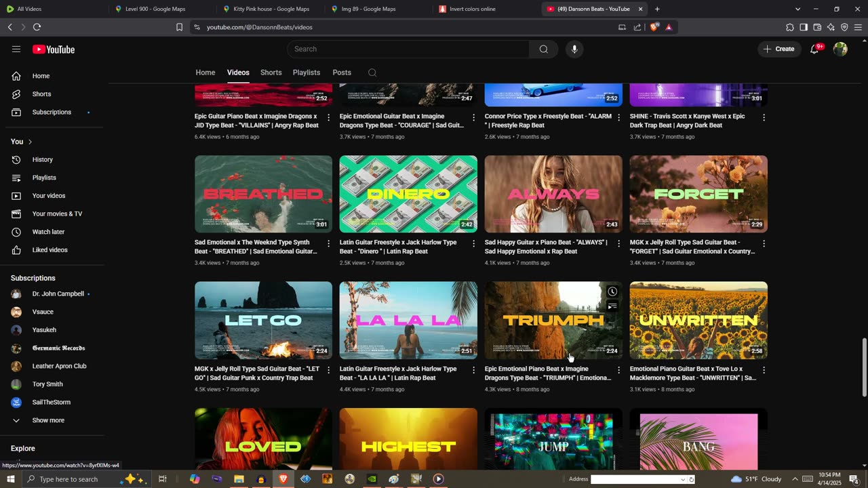Open the account avatar menu
Screen dimensions: 868x488
pyautogui.click(x=840, y=49)
